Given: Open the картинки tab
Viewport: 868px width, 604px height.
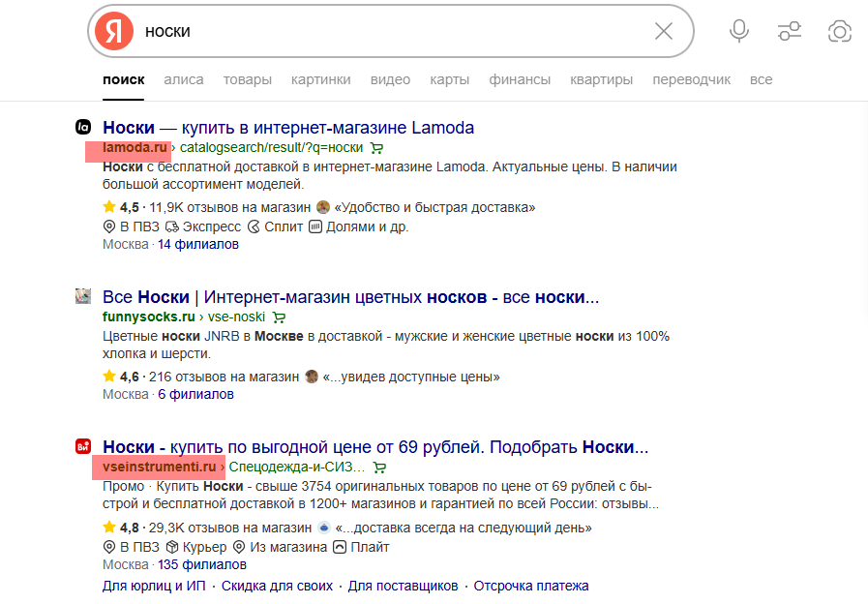Looking at the screenshot, I should (321, 79).
